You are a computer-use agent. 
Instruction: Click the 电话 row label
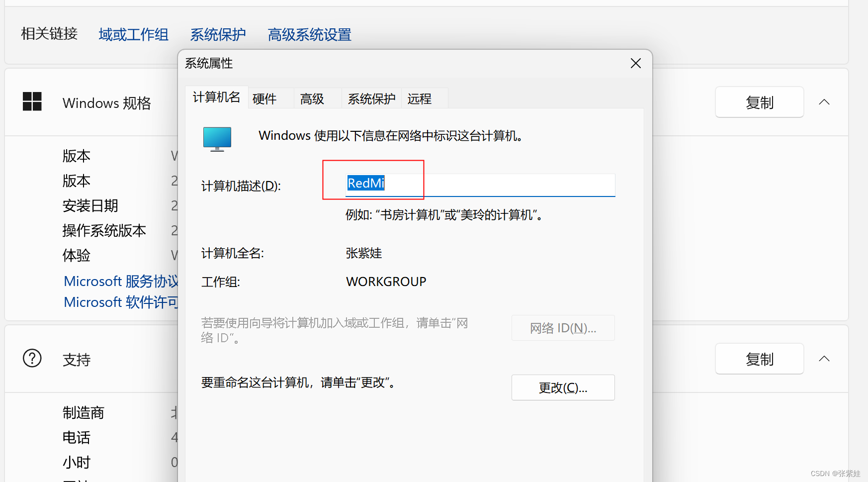pyautogui.click(x=77, y=437)
